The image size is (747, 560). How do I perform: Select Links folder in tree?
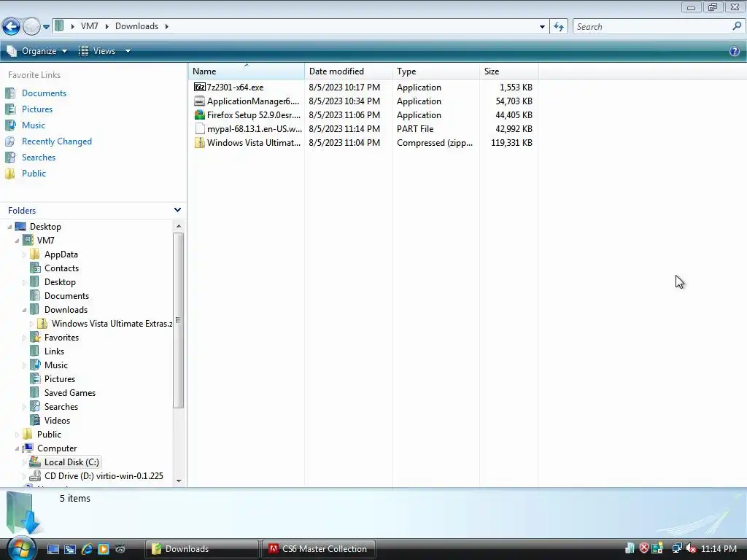click(54, 351)
